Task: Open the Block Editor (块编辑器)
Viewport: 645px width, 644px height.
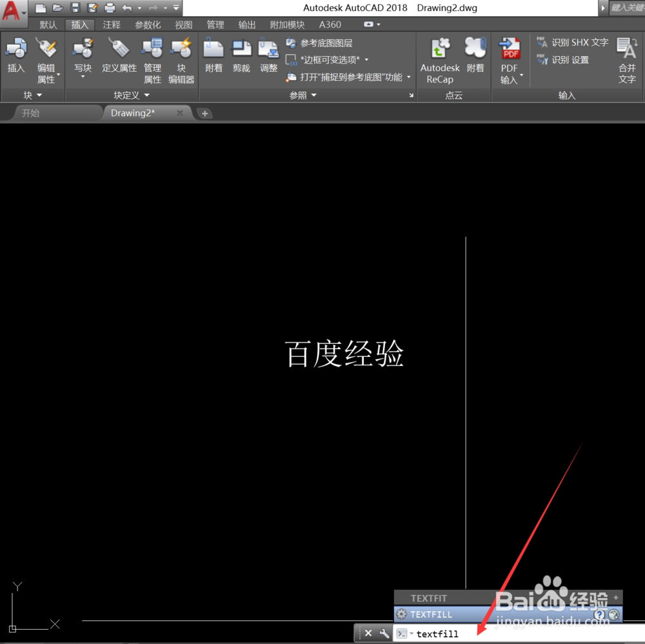Action: 181,61
